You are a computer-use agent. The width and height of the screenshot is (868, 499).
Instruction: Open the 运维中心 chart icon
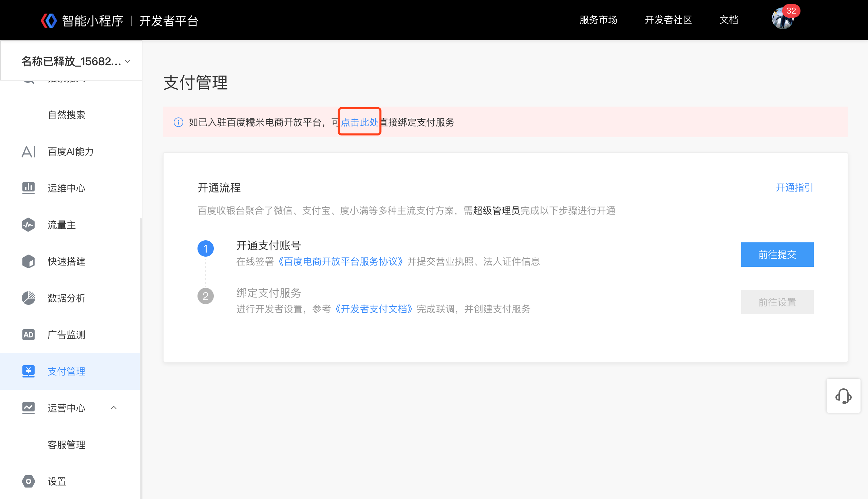coord(29,188)
